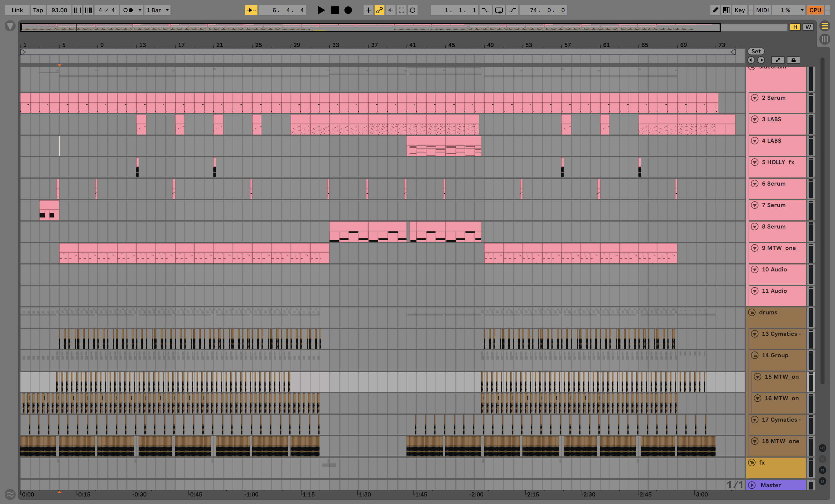Toggle Optimize Arrangement Height H button
Screen dimensions: 835x504
click(x=795, y=27)
